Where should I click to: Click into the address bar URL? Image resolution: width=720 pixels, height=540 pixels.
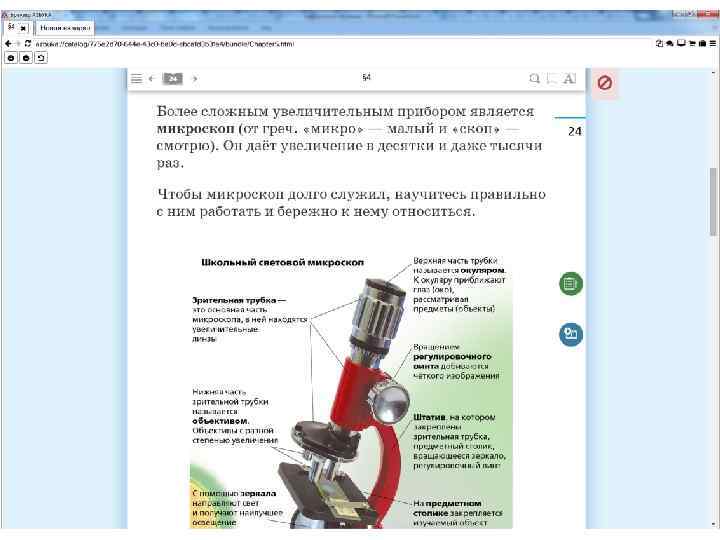coord(164,44)
